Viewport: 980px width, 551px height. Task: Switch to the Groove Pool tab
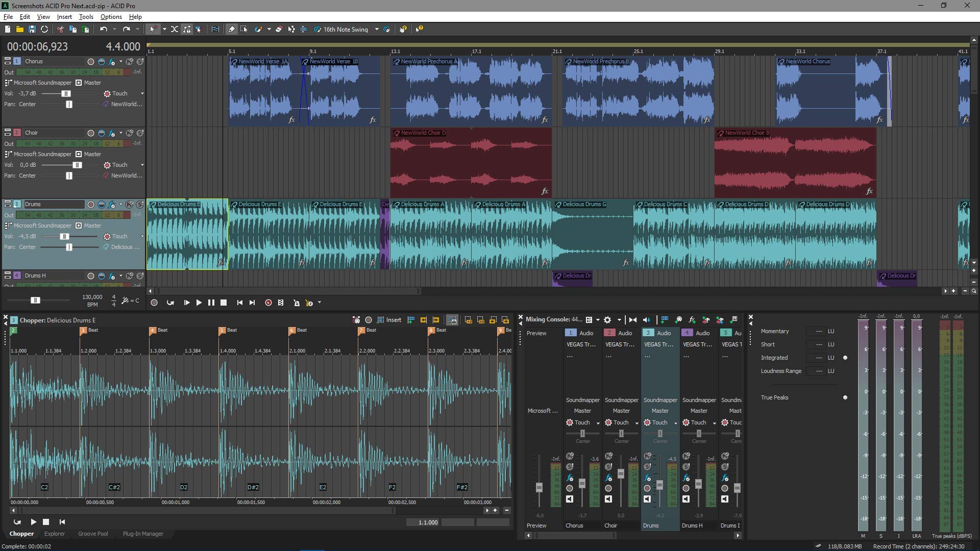[x=93, y=534]
